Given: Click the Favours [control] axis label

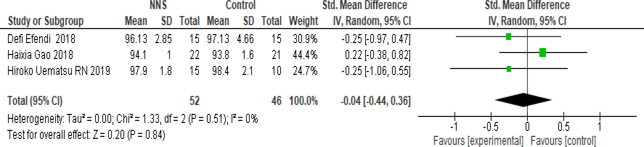Looking at the screenshot, I should (x=563, y=141).
